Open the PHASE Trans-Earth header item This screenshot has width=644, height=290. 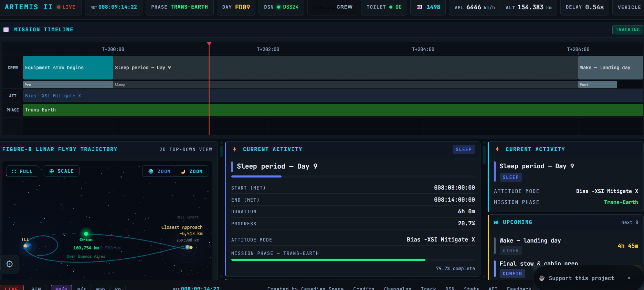click(179, 7)
